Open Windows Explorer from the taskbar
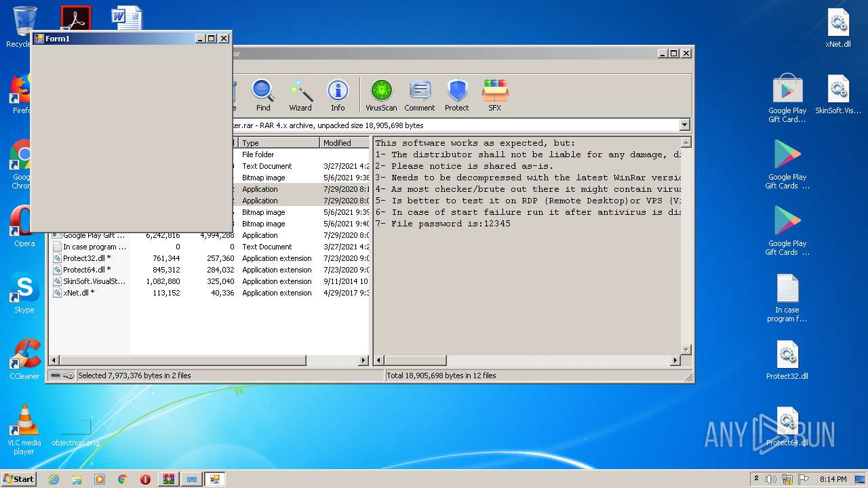868x488 pixels. pyautogui.click(x=77, y=479)
